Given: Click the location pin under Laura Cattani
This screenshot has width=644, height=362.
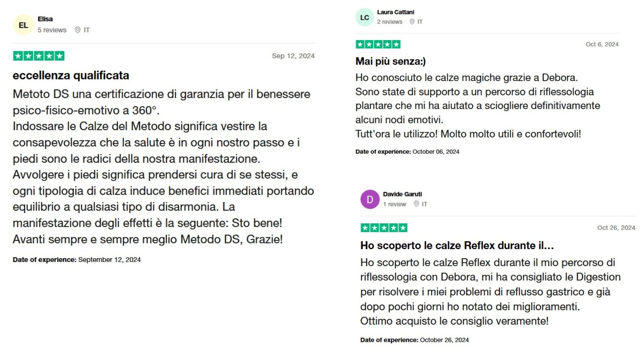Looking at the screenshot, I should tap(412, 22).
